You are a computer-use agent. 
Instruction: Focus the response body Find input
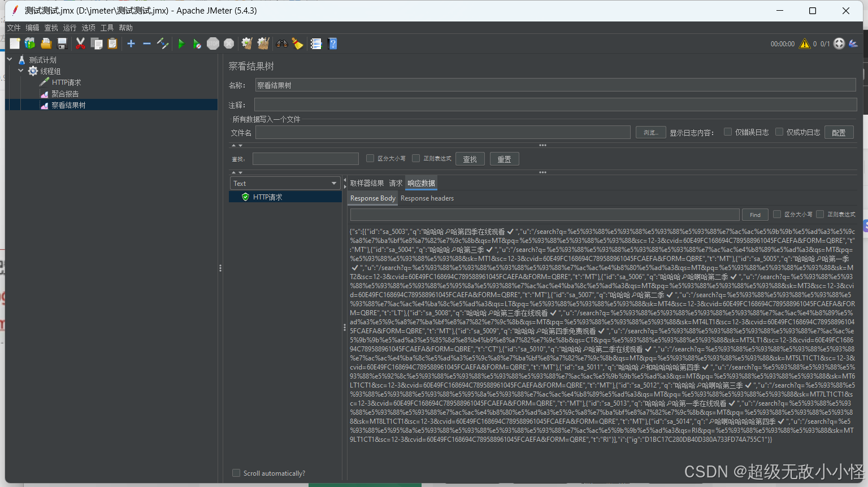click(x=545, y=215)
